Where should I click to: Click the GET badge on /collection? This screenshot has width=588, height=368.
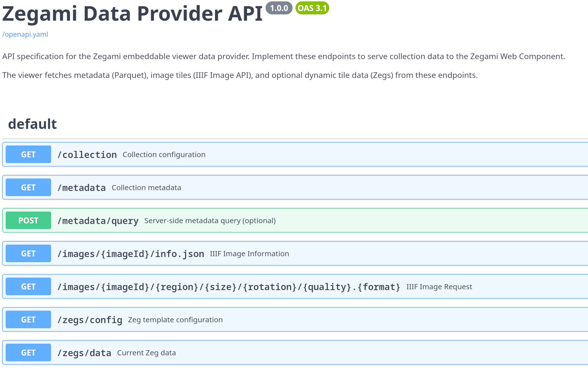click(x=28, y=154)
